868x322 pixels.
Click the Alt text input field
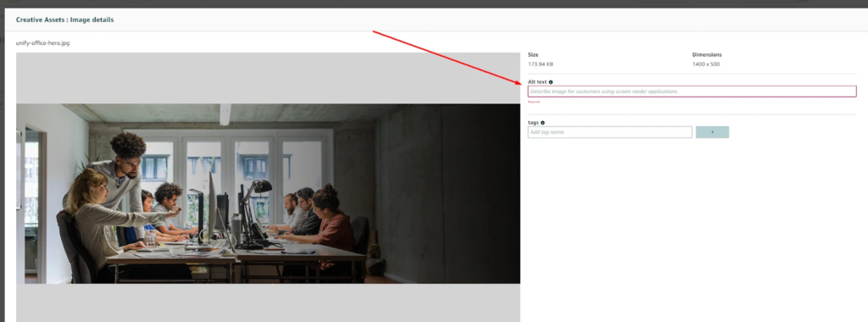point(692,92)
